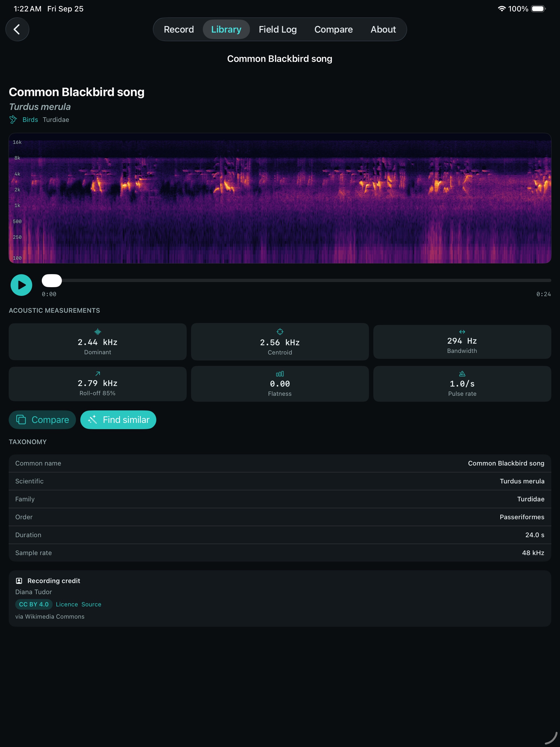
Task: Select the 0.00 Flatness value
Action: (280, 384)
